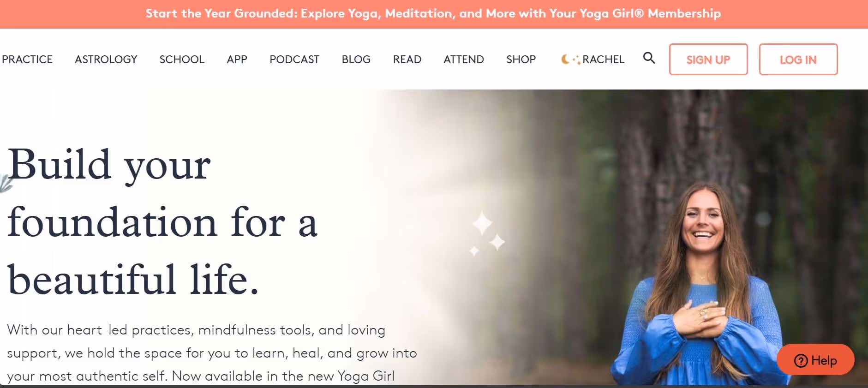Viewport: 868px width, 388px height.
Task: Open the Podcast page
Action: click(x=294, y=60)
